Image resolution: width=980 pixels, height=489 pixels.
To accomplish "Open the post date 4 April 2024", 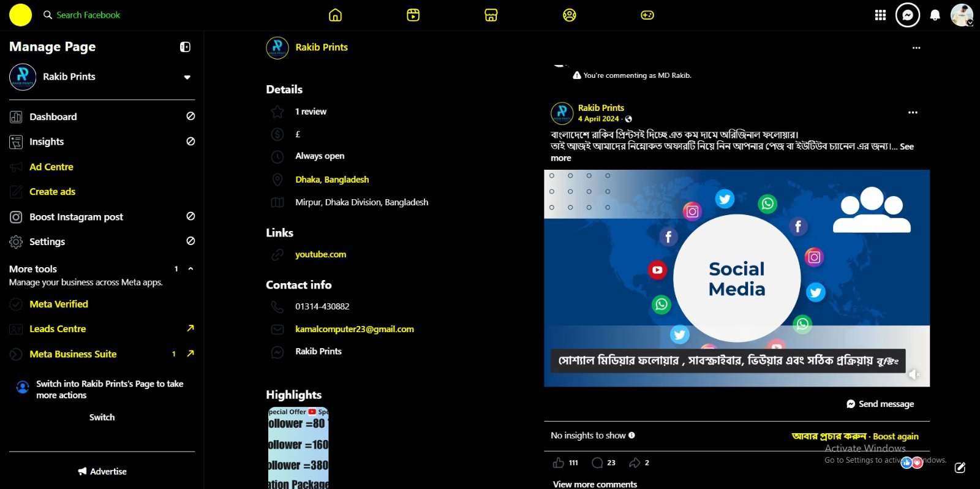I will [x=598, y=119].
